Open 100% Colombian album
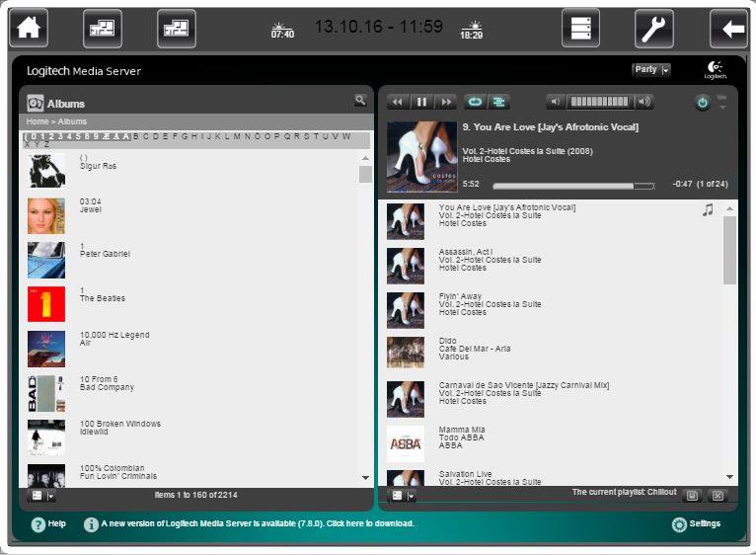This screenshot has height=555, width=756. coord(112,468)
